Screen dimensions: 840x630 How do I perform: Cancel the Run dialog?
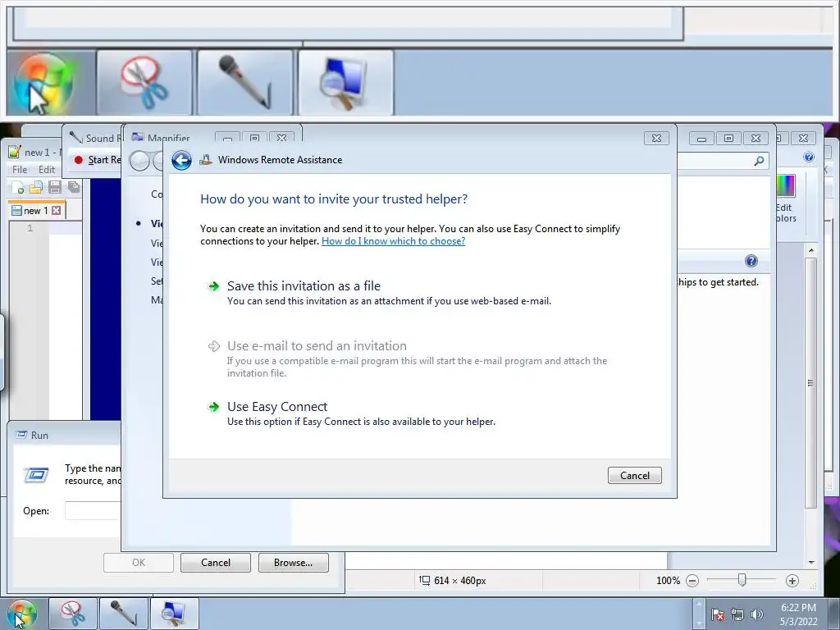tap(216, 563)
